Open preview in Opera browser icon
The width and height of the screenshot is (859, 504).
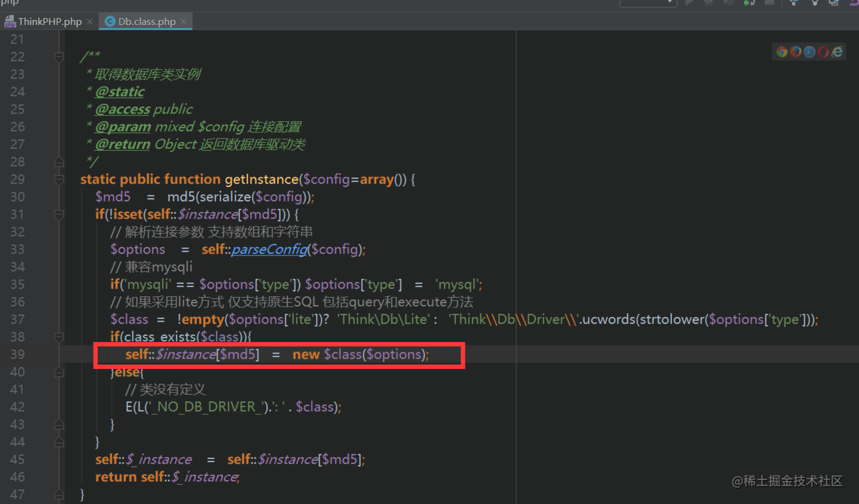824,52
